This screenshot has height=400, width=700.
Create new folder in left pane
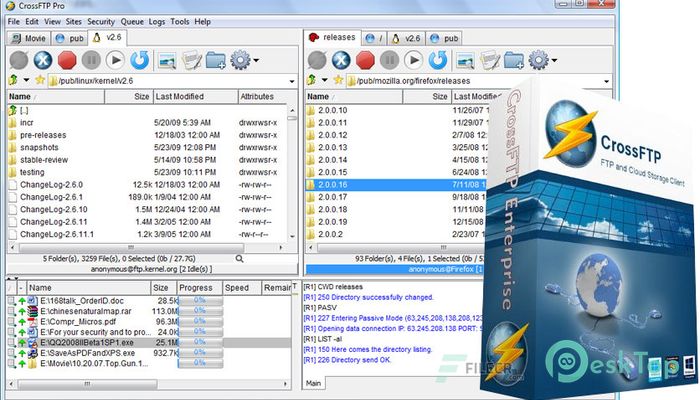point(216,61)
